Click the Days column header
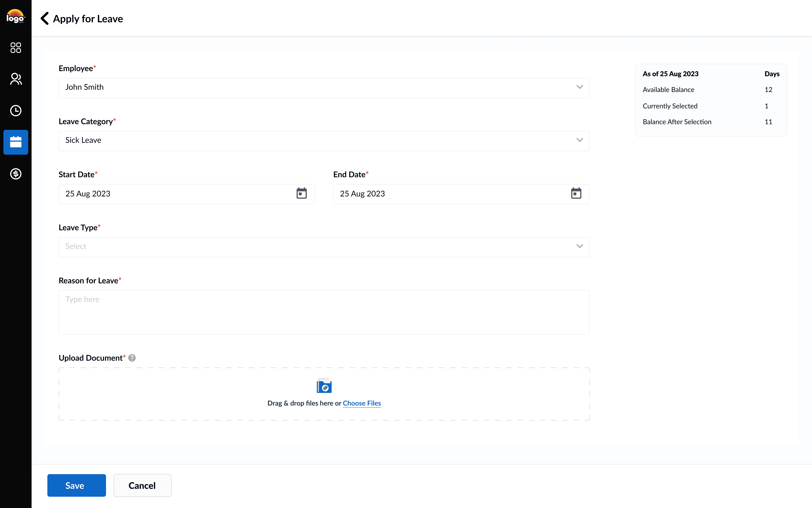The height and width of the screenshot is (508, 812). point(772,74)
